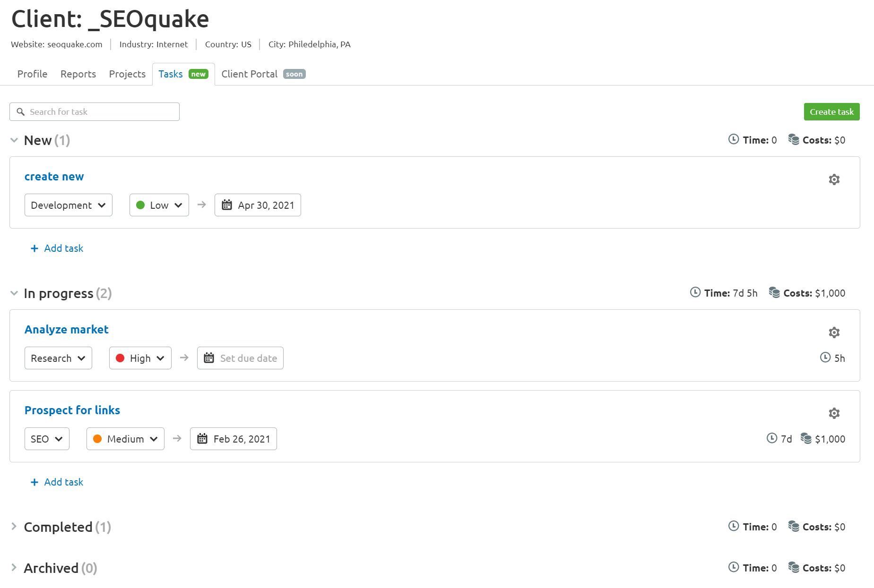The image size is (874, 588).
Task: Open the Medium priority dropdown
Action: 125,438
